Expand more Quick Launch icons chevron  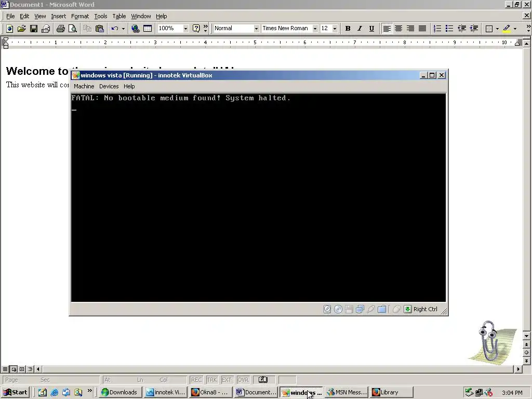89,391
